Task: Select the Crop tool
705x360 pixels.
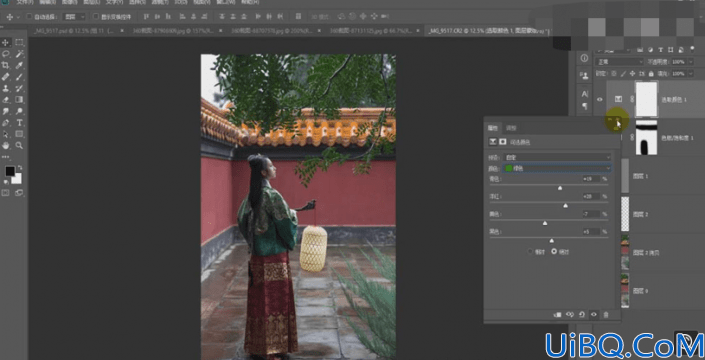Action: 6,66
